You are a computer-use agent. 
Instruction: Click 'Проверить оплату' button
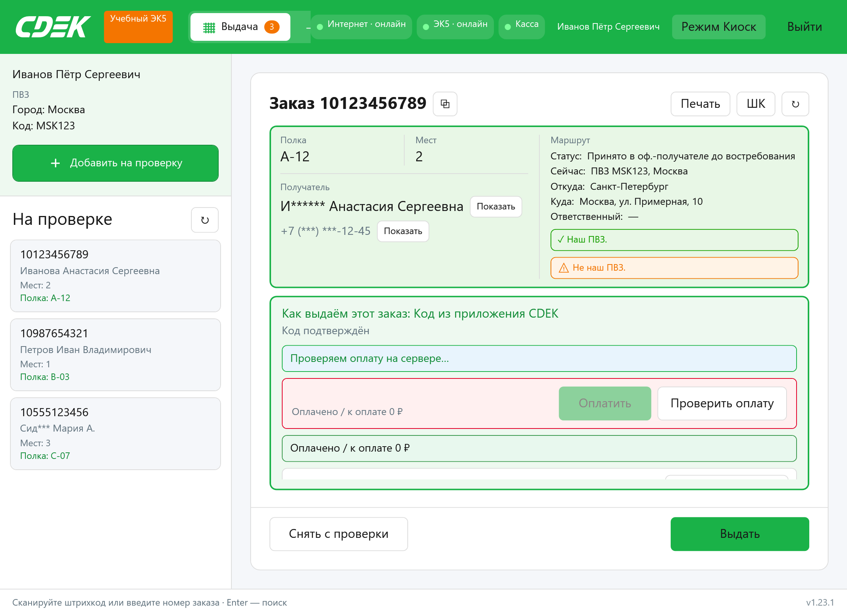[x=722, y=403]
